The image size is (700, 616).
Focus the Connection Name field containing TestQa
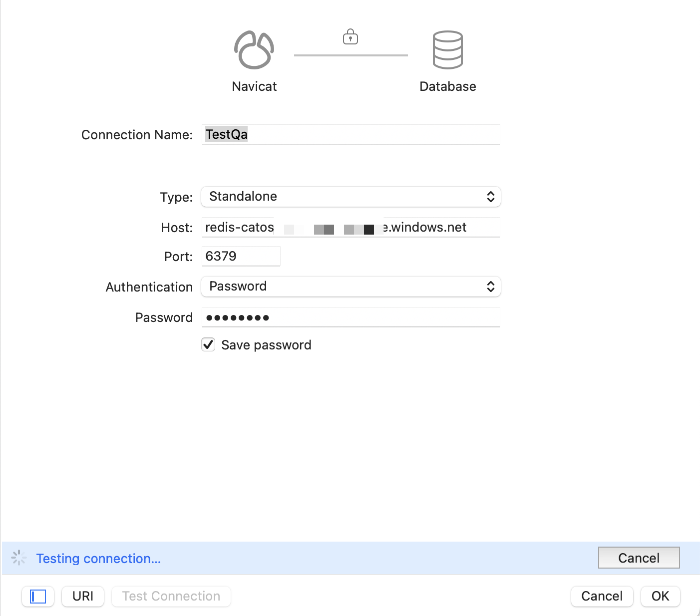[350, 134]
